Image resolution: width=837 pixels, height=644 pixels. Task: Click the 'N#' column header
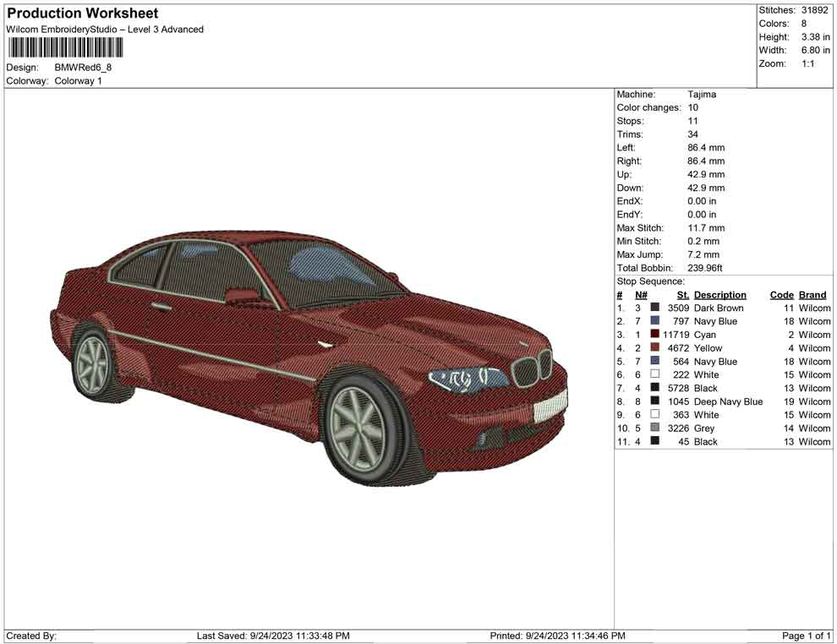641,295
